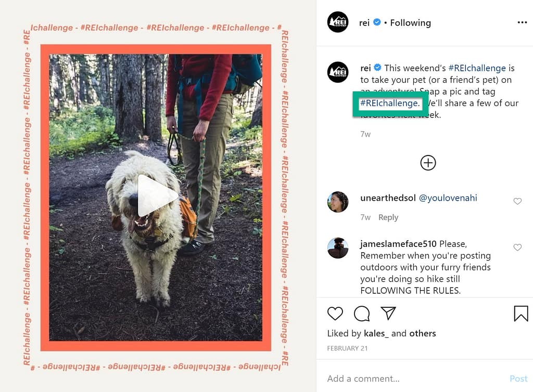Submit a comment using the Post button
533x392 pixels.
point(518,378)
